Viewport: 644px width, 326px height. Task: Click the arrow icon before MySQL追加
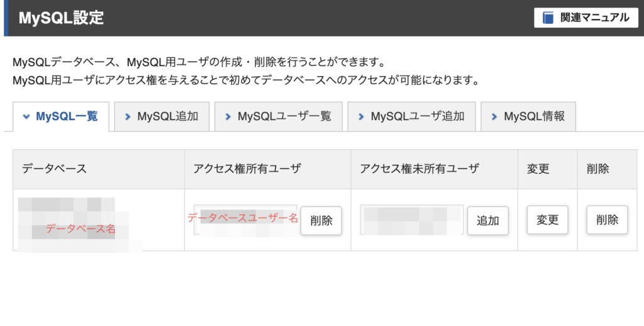click(128, 116)
